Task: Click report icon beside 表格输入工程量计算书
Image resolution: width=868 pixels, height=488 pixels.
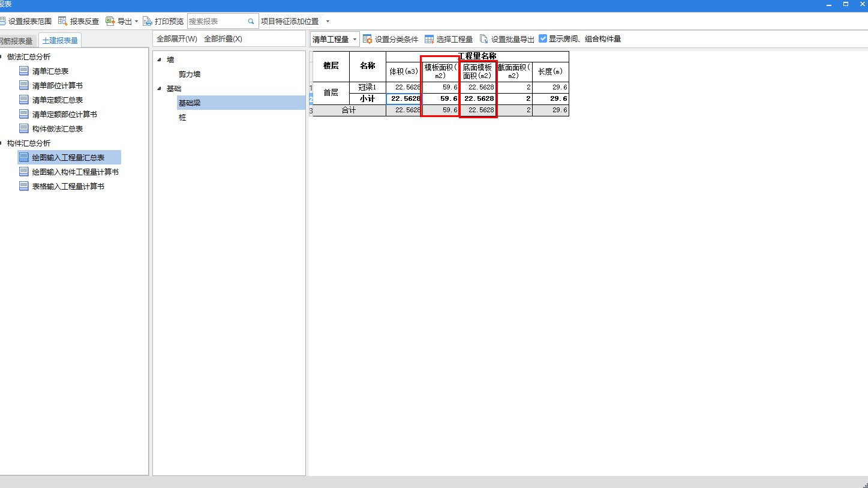Action: [24, 186]
